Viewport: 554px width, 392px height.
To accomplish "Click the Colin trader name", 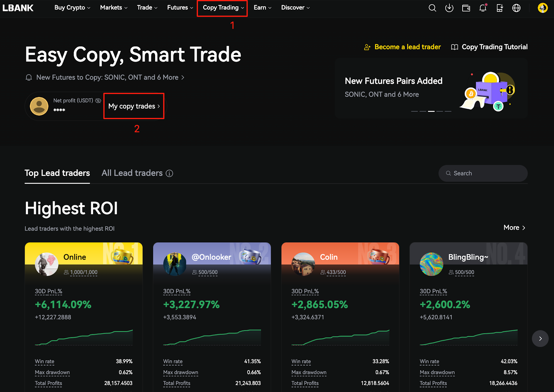I will coord(329,257).
